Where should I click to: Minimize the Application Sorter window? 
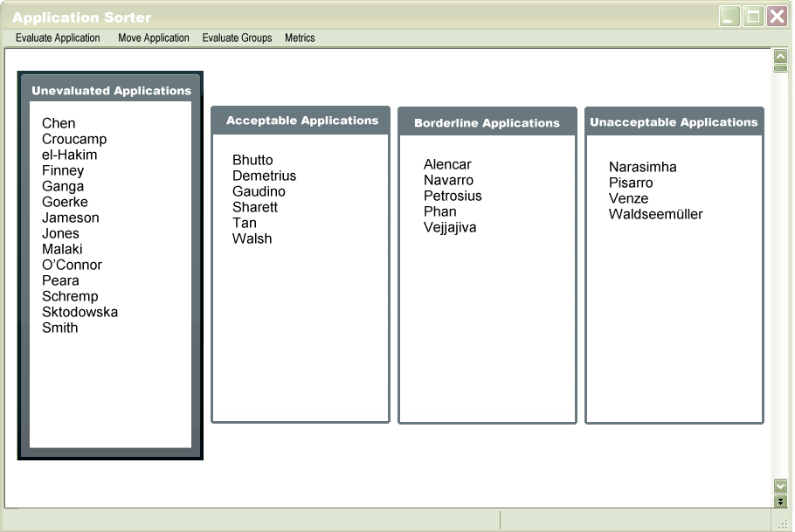coord(729,17)
